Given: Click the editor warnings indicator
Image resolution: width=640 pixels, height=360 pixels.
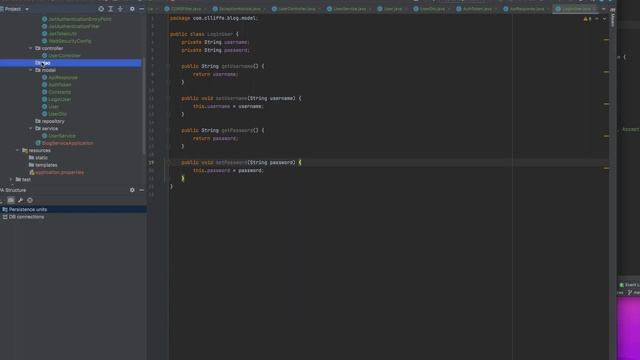Looking at the screenshot, I should (587, 19).
